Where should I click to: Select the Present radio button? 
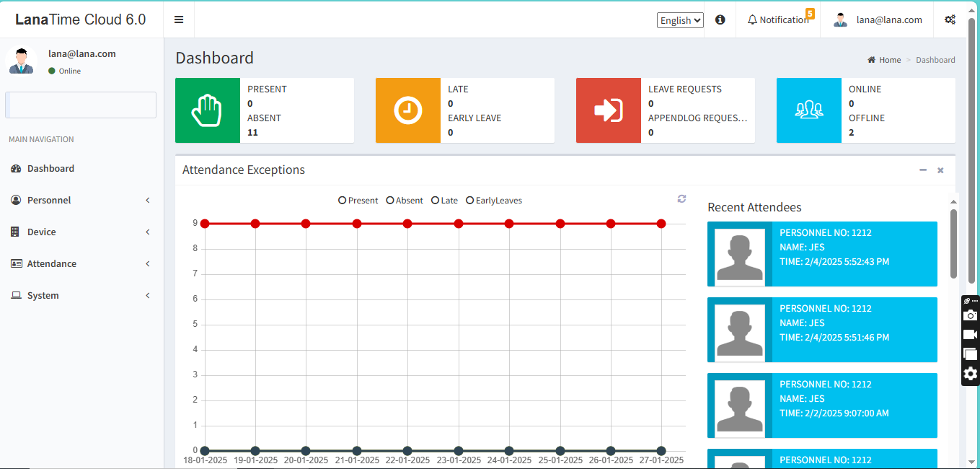click(342, 201)
